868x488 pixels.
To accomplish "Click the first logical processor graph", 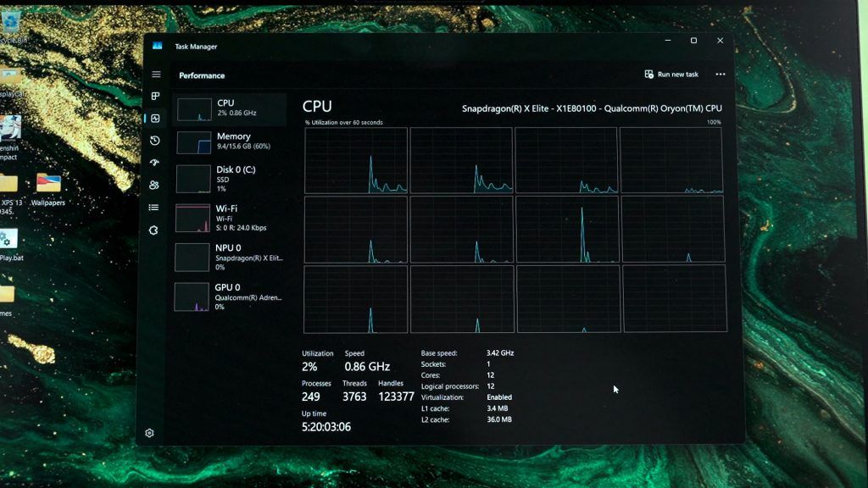I will click(356, 160).
